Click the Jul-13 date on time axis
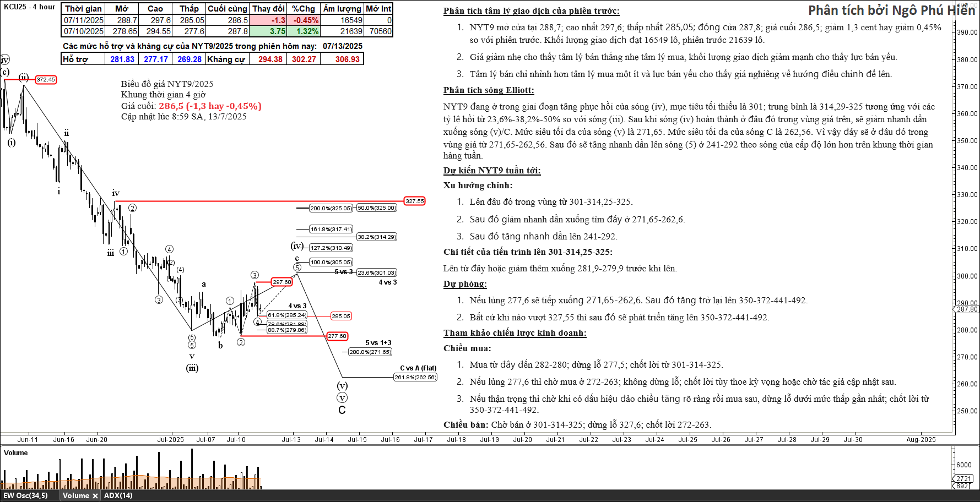Screen dimensions: 980x502 tap(291, 439)
